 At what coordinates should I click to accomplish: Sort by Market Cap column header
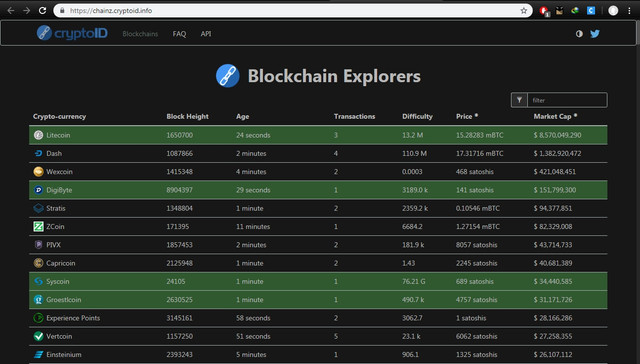(552, 116)
